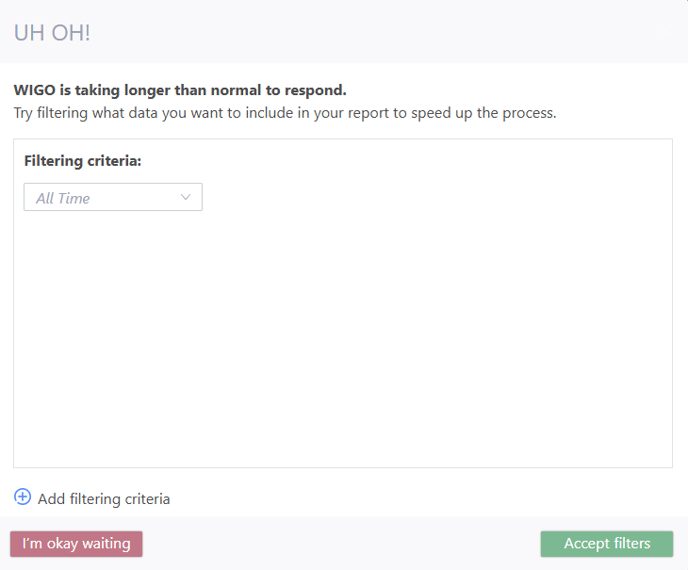Confirm with Accept filters button

pos(607,544)
